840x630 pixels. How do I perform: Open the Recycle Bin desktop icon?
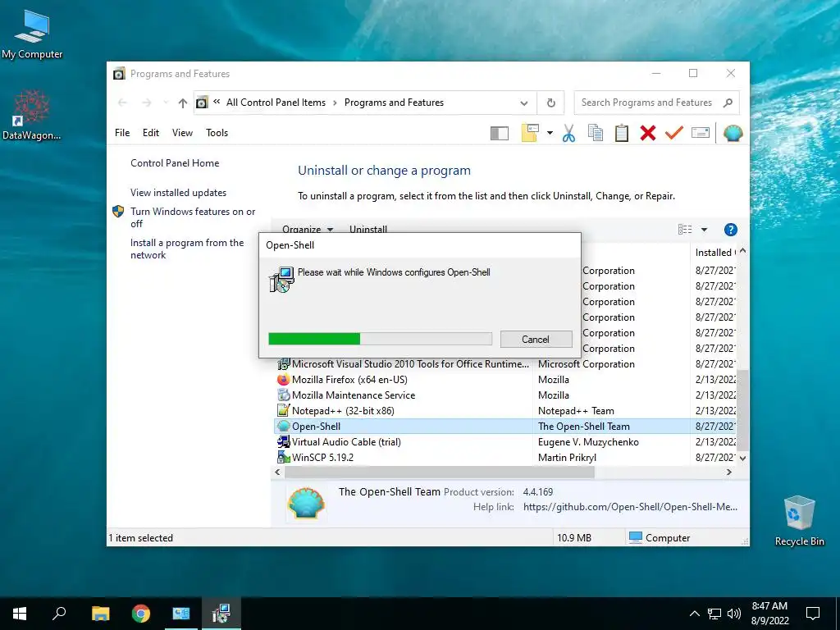click(x=799, y=521)
